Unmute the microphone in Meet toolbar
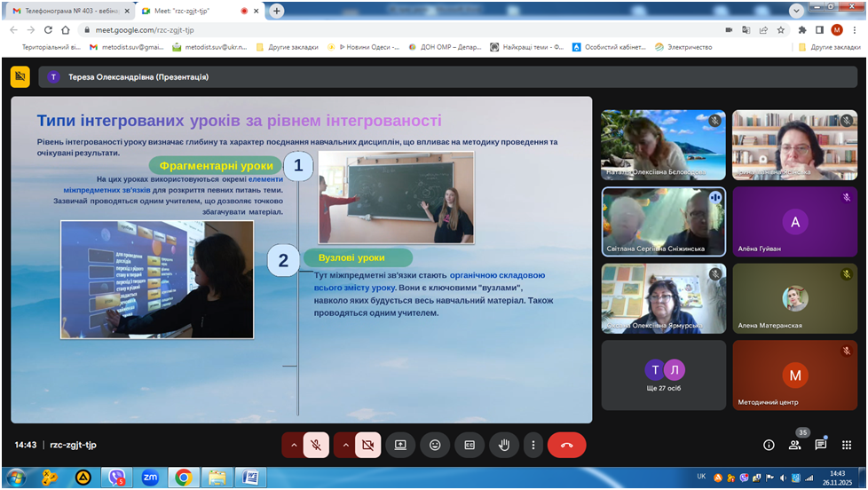Screen dimensions: 868x490 click(317, 445)
